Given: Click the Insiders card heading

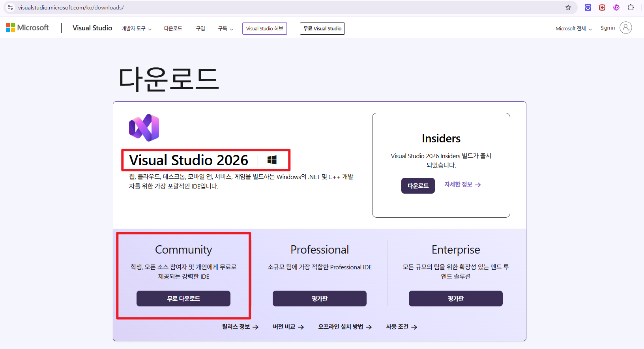Looking at the screenshot, I should 441,138.
